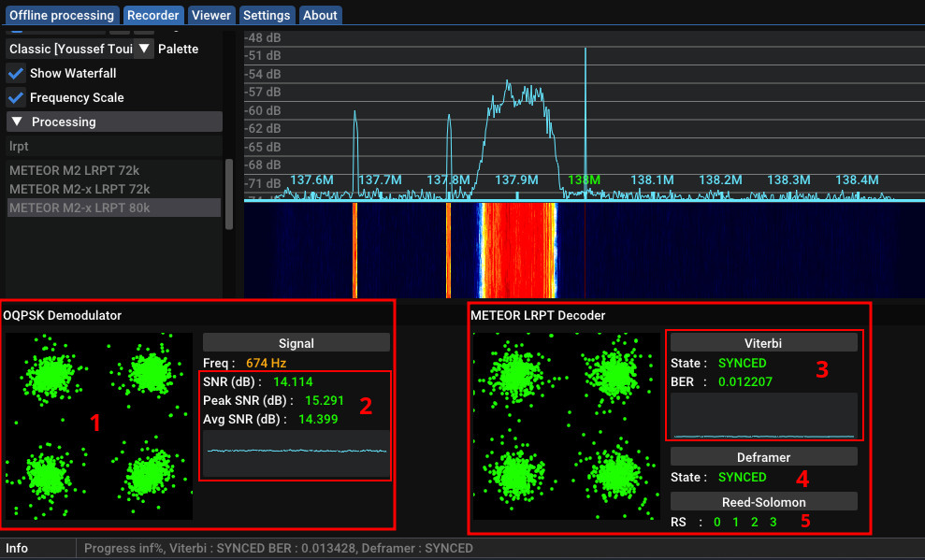Toggle the Frequency Scale checkbox
Image resolution: width=925 pixels, height=560 pixels.
pyautogui.click(x=15, y=97)
